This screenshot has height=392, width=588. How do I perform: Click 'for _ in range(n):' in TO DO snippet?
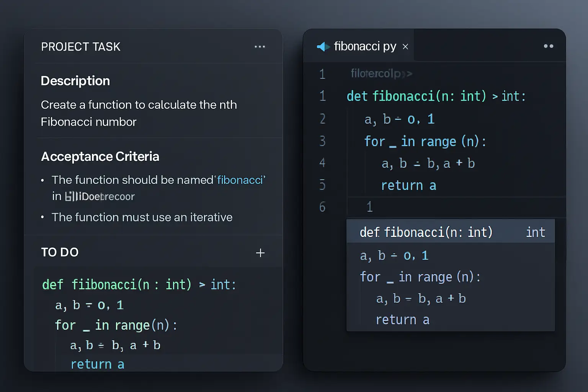(116, 325)
